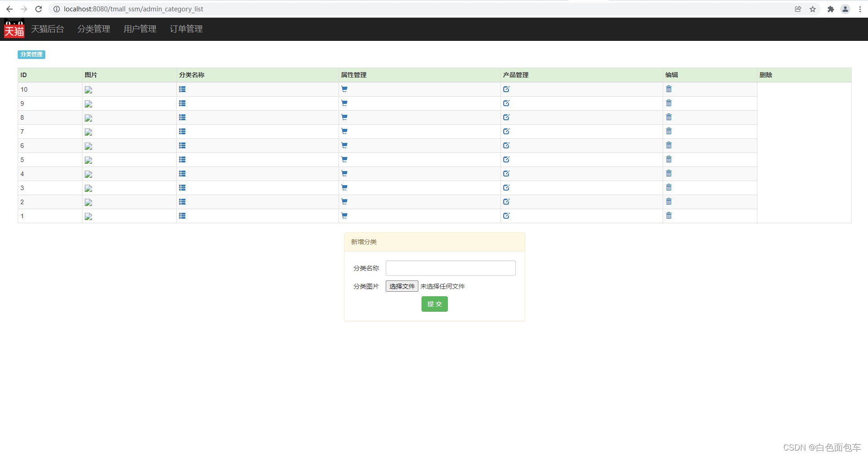Reload the page with the refresh icon
This screenshot has height=456, width=868.
[x=39, y=9]
